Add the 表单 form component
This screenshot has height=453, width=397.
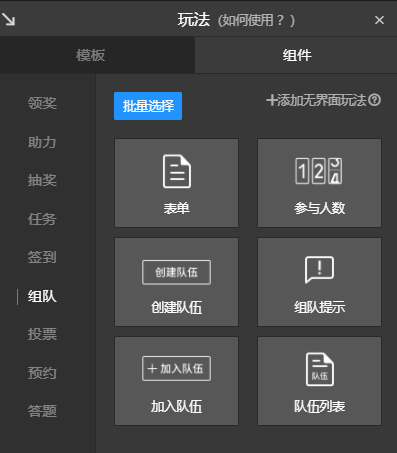177,183
